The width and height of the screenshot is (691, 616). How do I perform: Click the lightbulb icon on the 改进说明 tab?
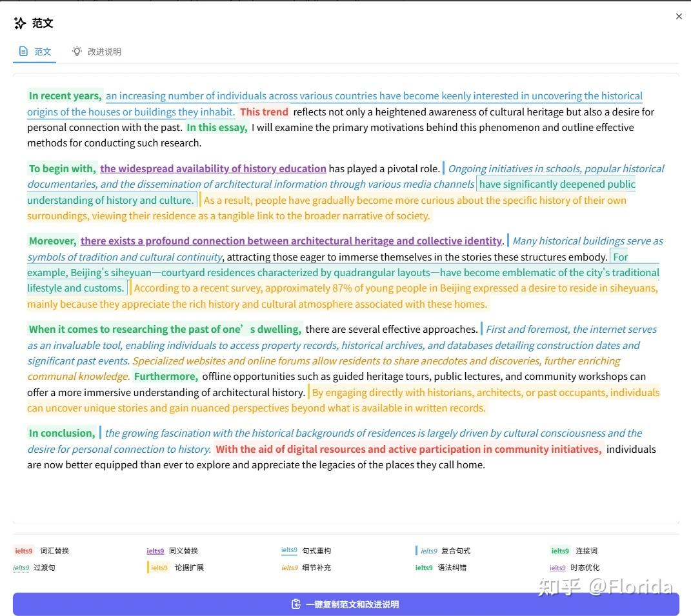[x=77, y=52]
